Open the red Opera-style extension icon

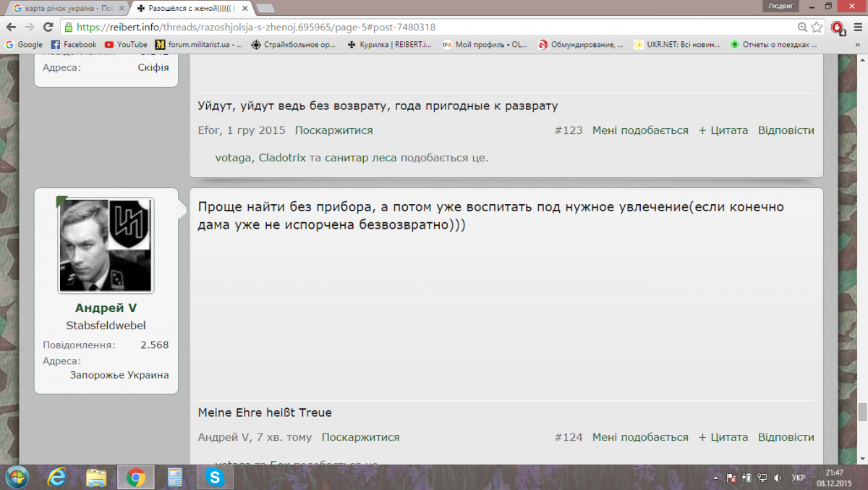[x=838, y=28]
